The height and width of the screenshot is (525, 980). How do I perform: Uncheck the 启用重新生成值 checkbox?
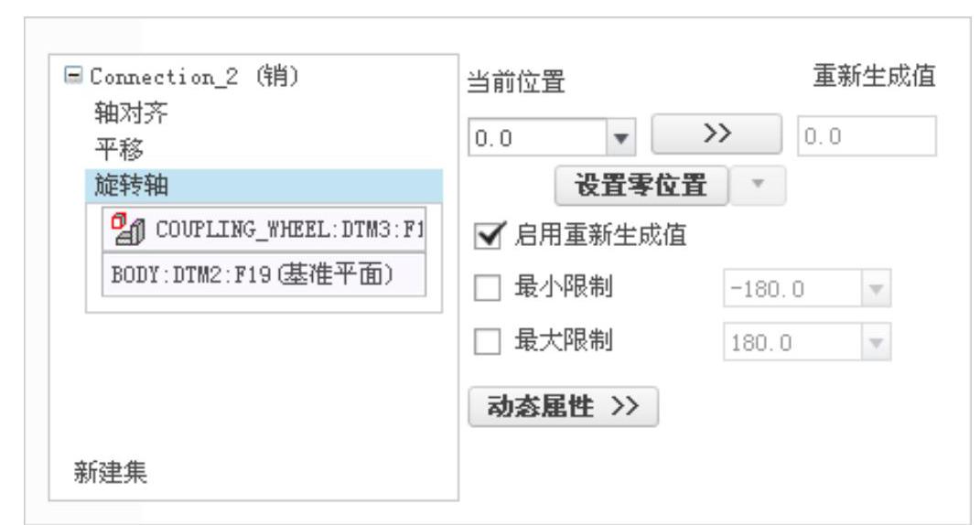click(x=487, y=236)
